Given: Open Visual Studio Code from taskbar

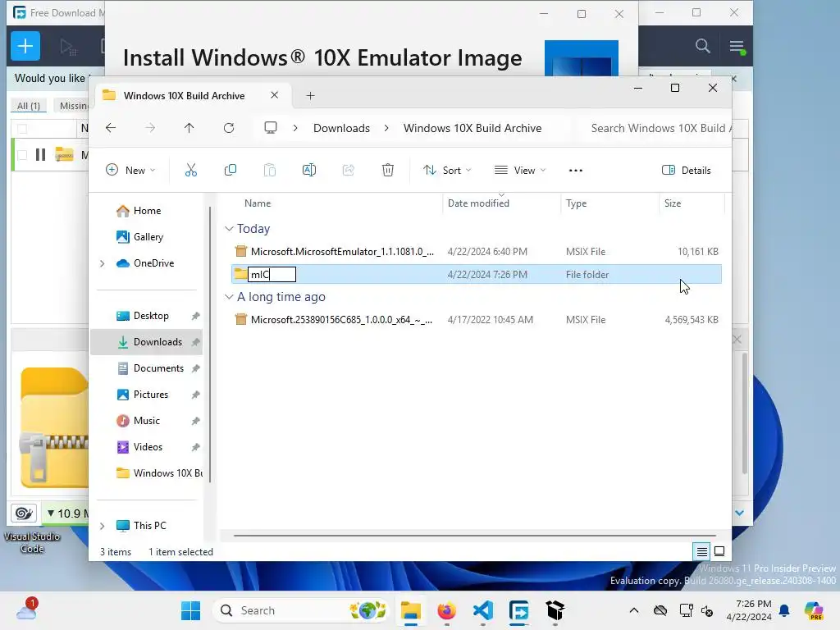Looking at the screenshot, I should 482,610.
